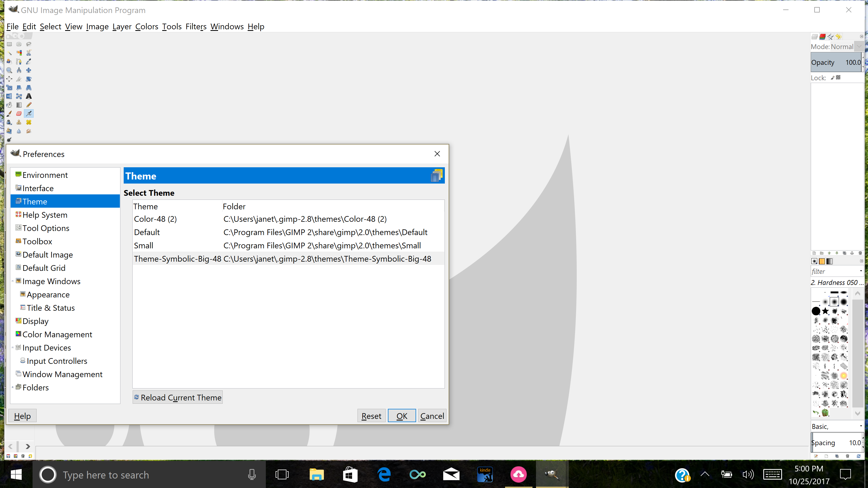
Task: Select the Move tool
Action: tap(29, 70)
